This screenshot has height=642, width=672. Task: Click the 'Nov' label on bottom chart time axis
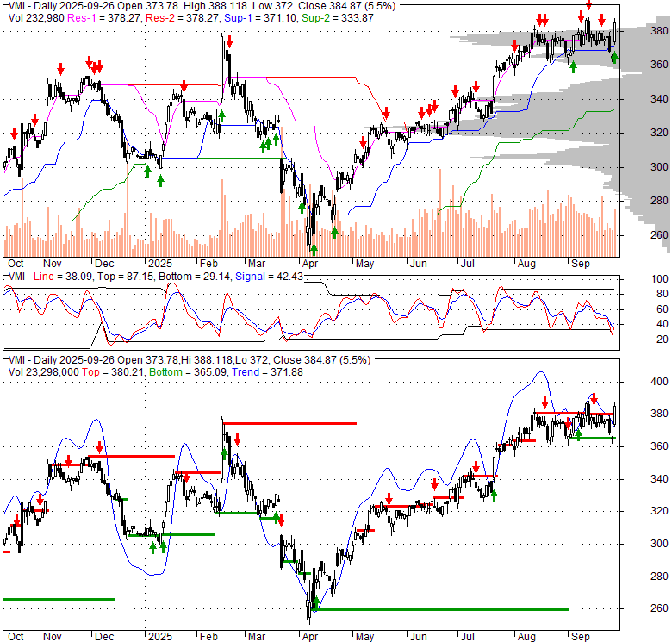pyautogui.click(x=53, y=637)
